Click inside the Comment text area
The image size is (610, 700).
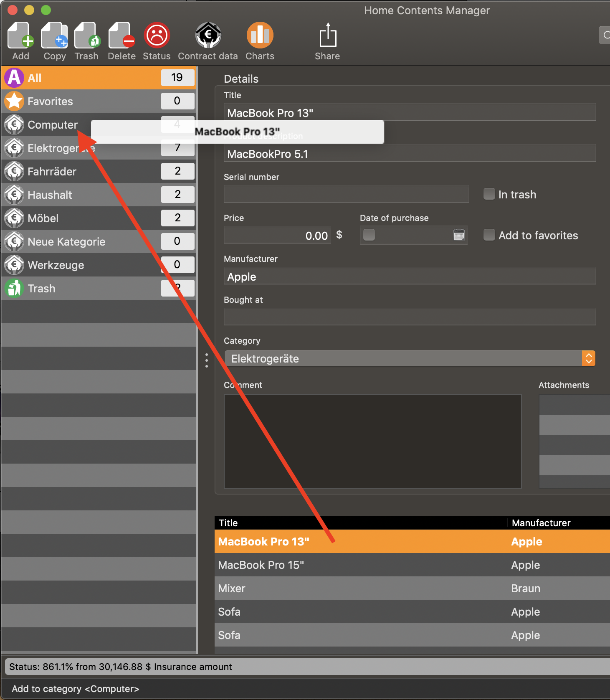(373, 441)
